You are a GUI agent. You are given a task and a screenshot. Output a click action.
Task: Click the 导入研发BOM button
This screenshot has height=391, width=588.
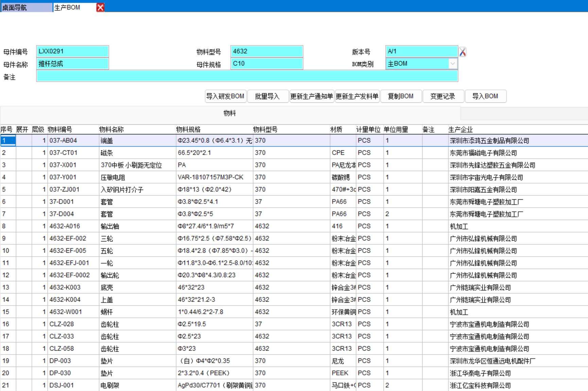225,96
